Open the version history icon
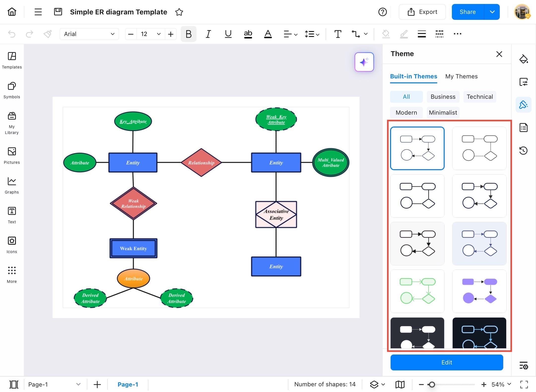536x392 pixels. click(x=523, y=150)
